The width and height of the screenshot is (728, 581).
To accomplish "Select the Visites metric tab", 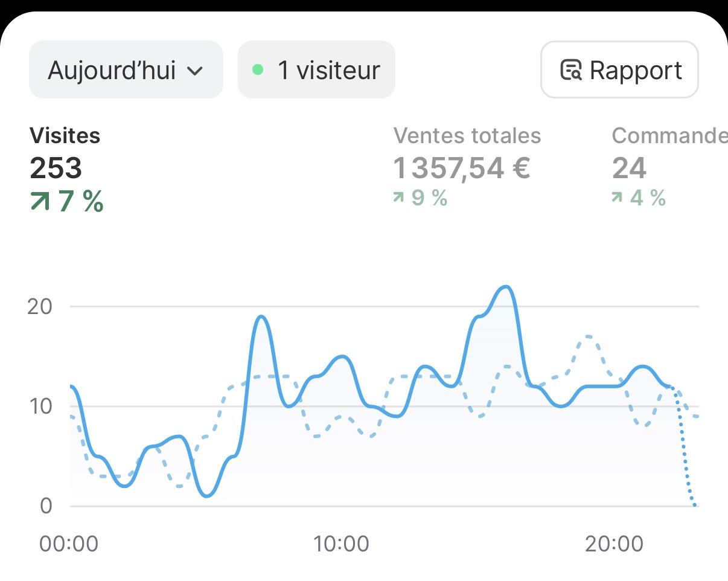I will (x=65, y=152).
